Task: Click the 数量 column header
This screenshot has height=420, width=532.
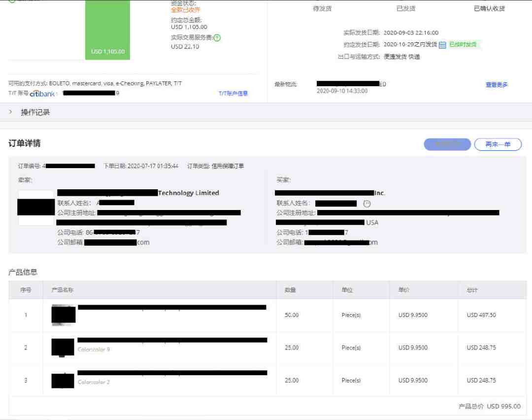Action: [x=290, y=290]
